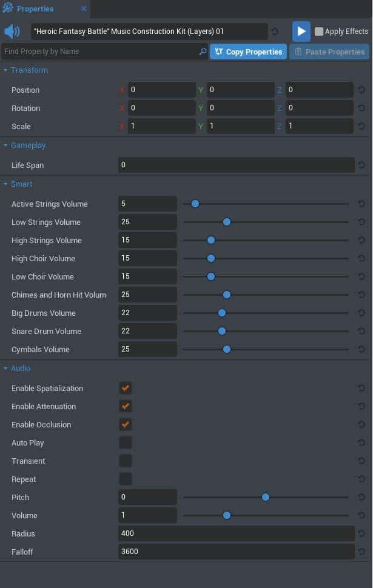
Task: Click the reset arrow beside the Pitch slider
Action: pos(361,497)
